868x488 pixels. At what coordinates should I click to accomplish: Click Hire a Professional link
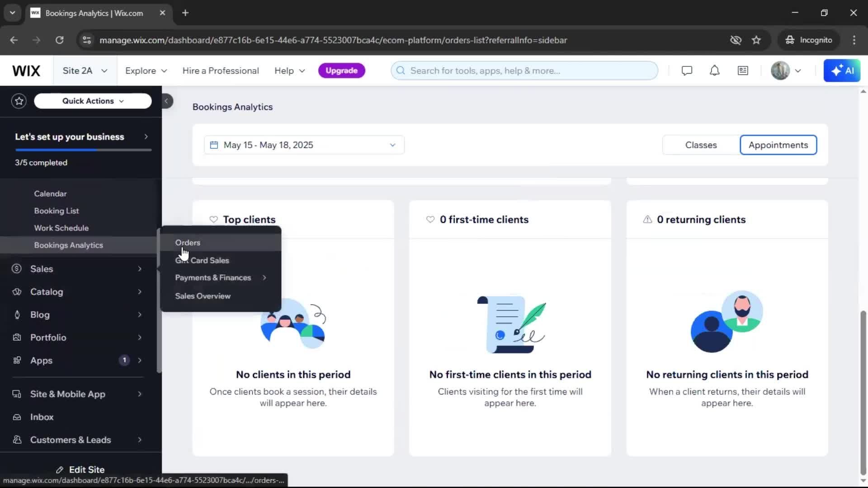click(x=221, y=71)
